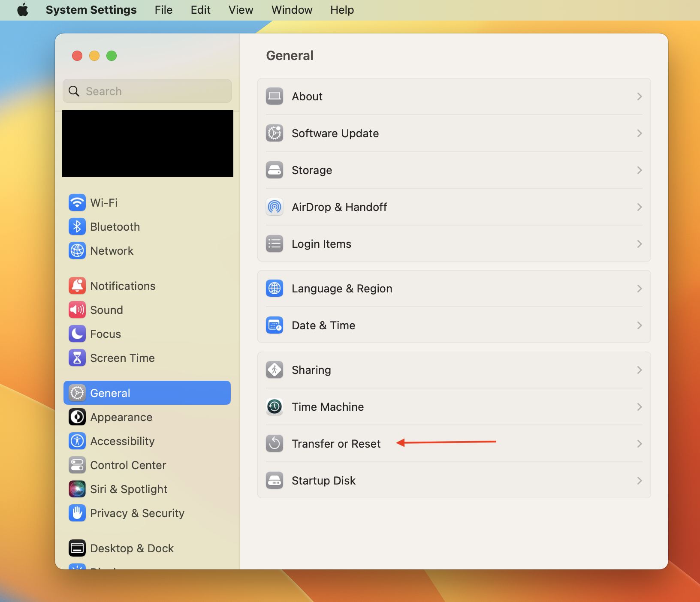700x602 pixels.
Task: Close the System Settings window
Action: pyautogui.click(x=77, y=56)
